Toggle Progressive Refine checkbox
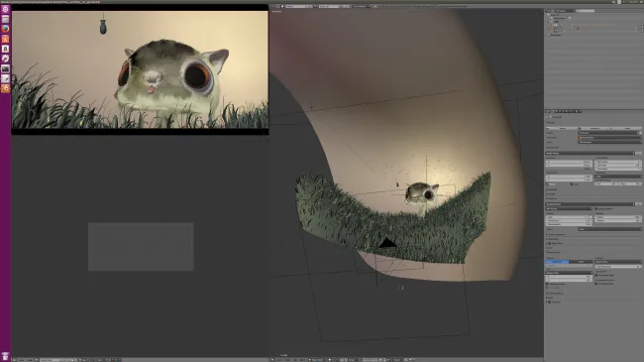Screen dimensions: 644x362 click(547, 284)
